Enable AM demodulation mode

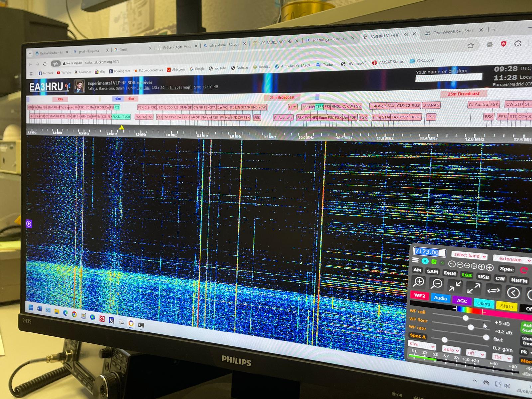(x=417, y=270)
